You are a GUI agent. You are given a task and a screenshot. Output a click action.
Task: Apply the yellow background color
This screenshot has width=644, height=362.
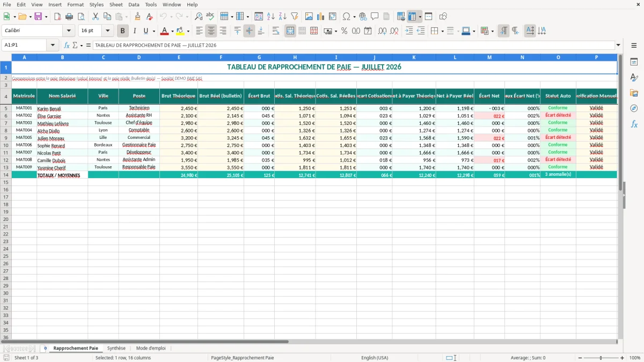click(180, 31)
